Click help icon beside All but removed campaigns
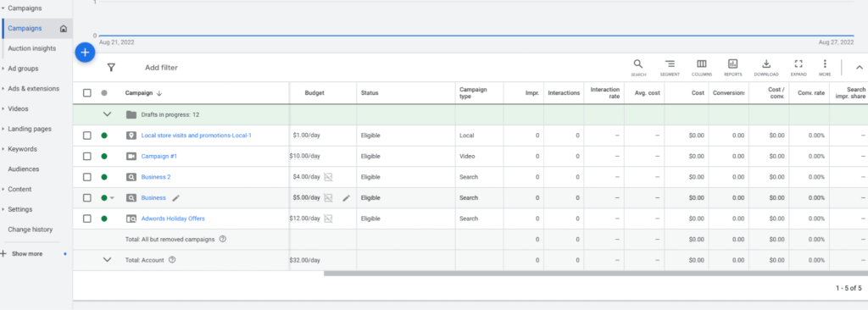The height and width of the screenshot is (310, 868). tap(223, 239)
